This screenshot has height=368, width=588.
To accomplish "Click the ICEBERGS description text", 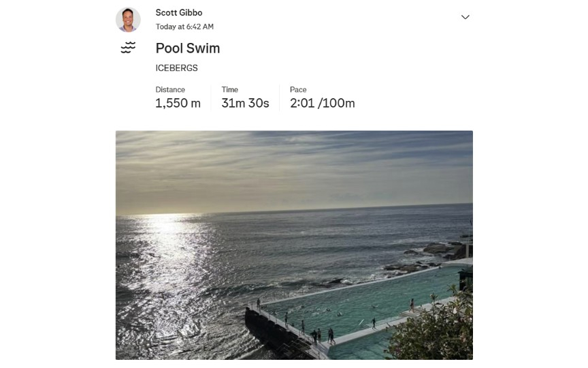I will point(177,68).
